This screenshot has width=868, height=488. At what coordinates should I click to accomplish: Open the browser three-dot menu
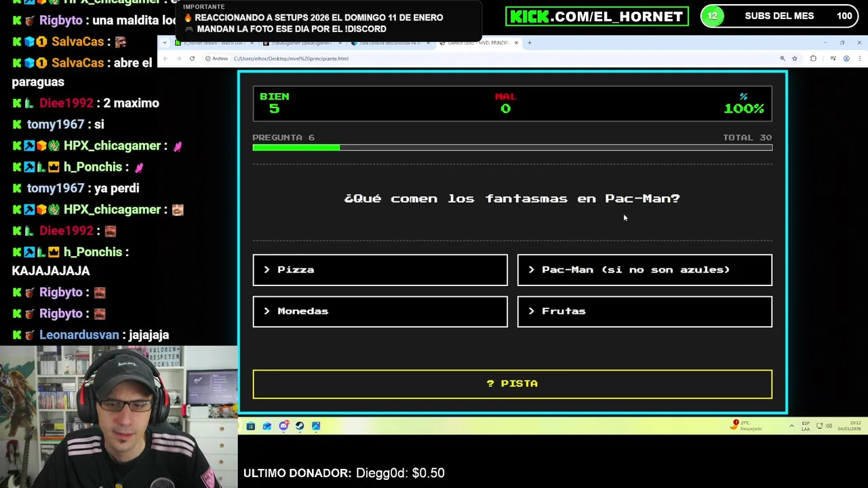tap(859, 58)
